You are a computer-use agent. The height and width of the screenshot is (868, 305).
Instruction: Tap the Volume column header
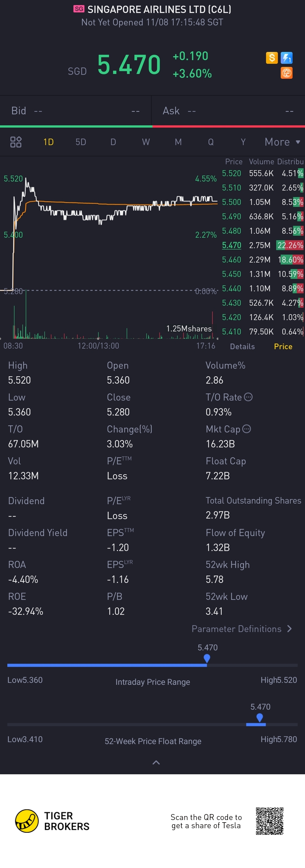pos(261,162)
